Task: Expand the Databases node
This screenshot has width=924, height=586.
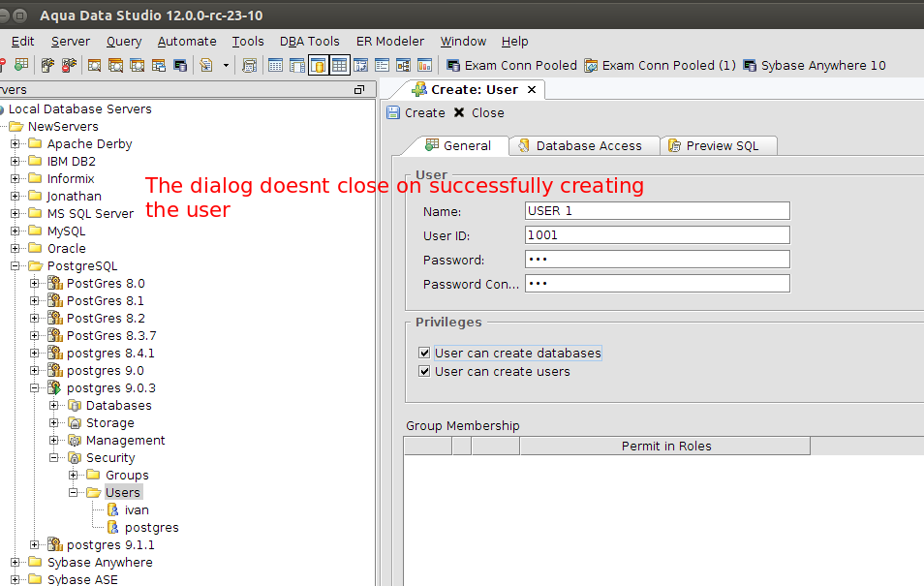Action: click(53, 406)
